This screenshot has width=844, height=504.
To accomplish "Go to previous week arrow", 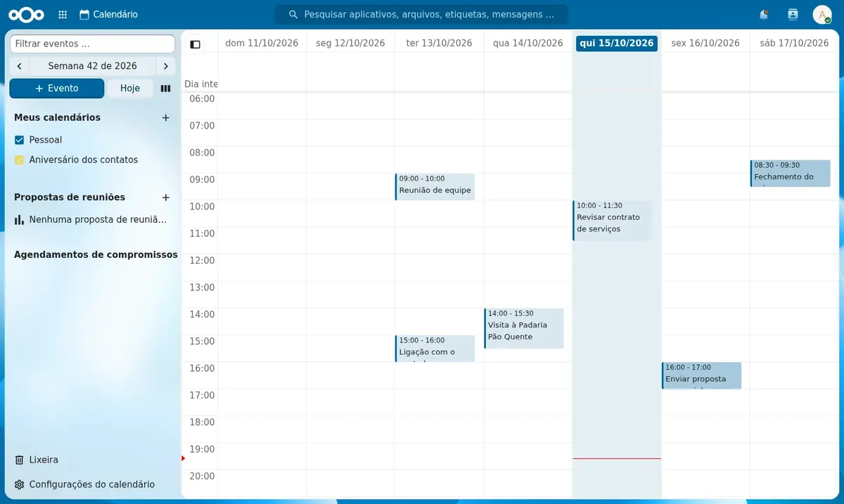I will [x=19, y=66].
